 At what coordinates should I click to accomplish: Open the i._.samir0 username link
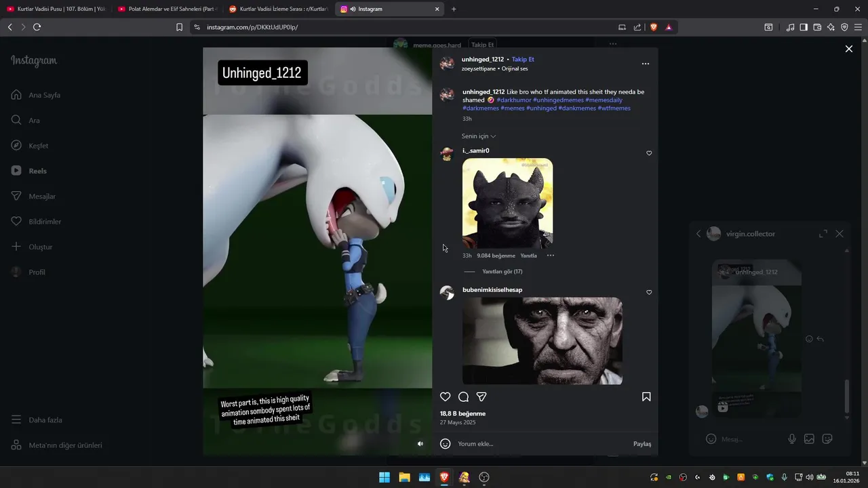pos(476,150)
